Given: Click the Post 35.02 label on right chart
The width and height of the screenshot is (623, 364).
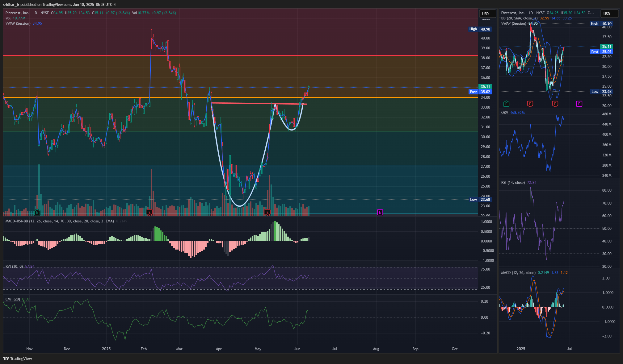Looking at the screenshot, I should [x=601, y=52].
